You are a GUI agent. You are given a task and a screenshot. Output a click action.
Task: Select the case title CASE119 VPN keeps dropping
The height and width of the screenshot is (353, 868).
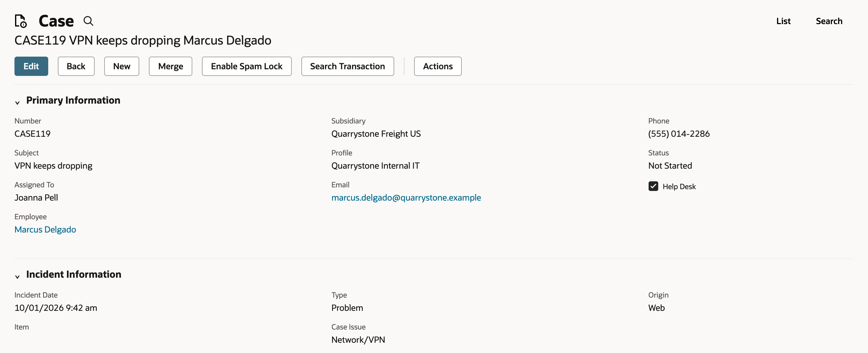pos(98,40)
